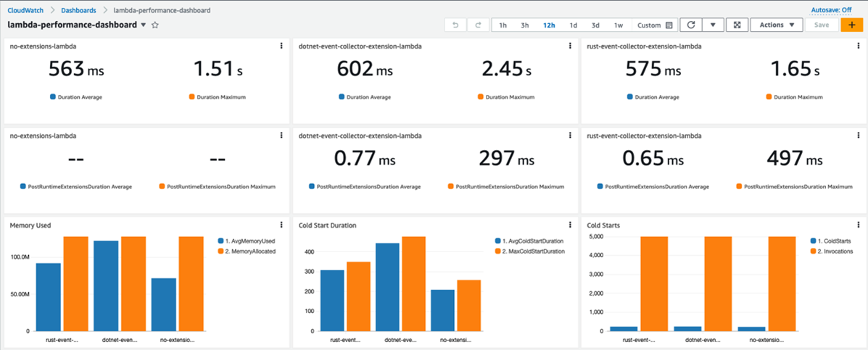Expand the dashboard name switcher dropdown arrow
The height and width of the screenshot is (350, 868).
pyautogui.click(x=144, y=25)
